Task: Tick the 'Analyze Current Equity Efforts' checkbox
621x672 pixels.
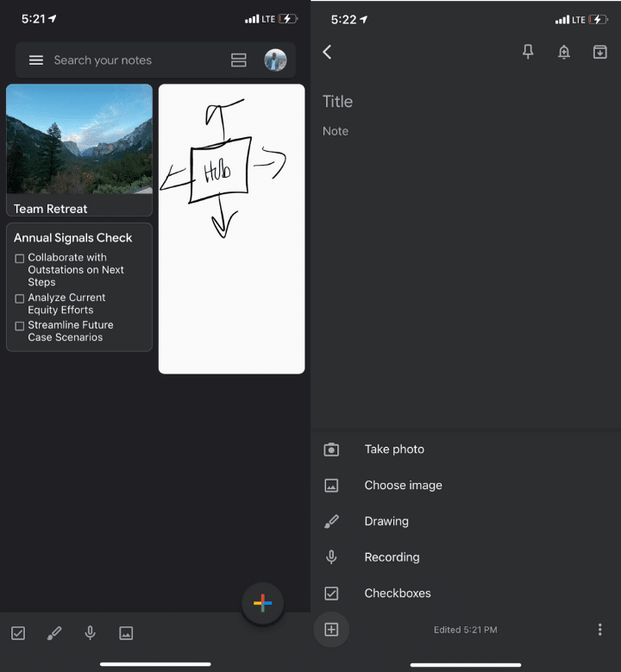Action: (20, 298)
